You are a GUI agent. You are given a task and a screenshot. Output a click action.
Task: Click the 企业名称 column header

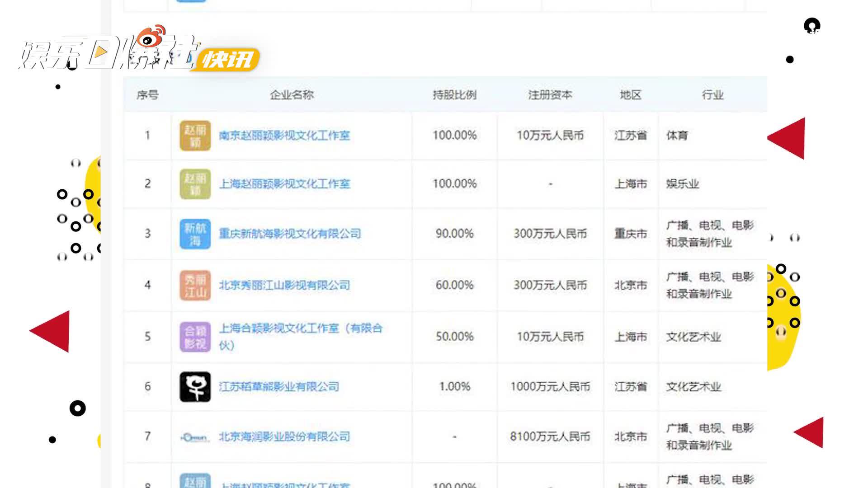tap(292, 95)
